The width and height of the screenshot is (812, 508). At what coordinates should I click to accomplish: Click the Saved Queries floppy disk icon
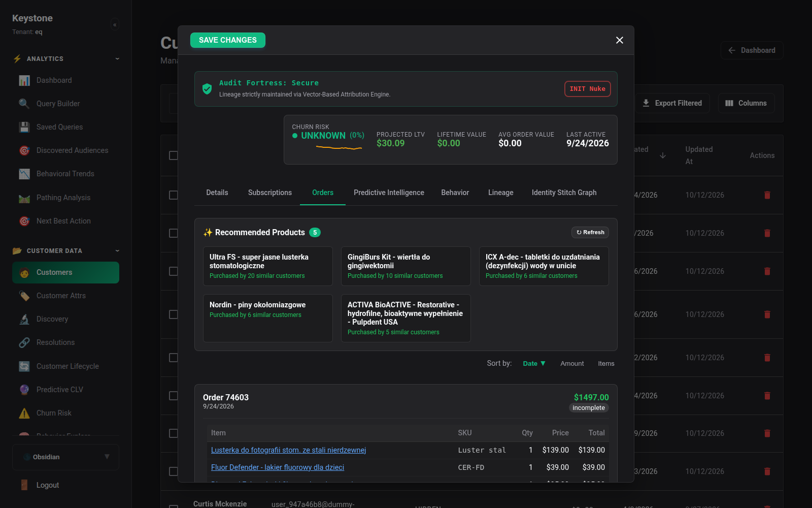[24, 127]
